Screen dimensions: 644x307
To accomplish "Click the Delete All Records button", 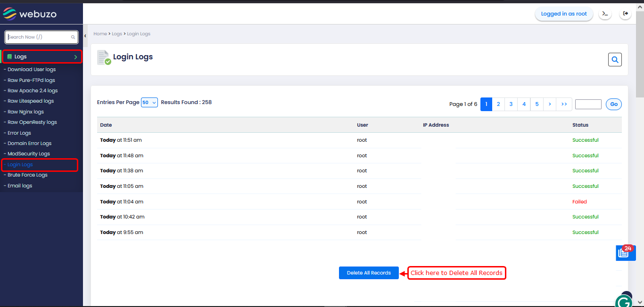I will 369,273.
